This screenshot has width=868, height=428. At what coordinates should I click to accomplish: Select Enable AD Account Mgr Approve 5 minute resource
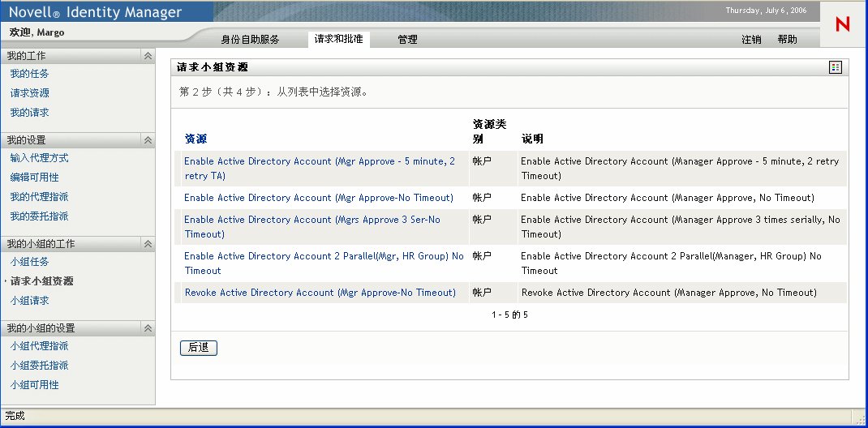point(320,169)
